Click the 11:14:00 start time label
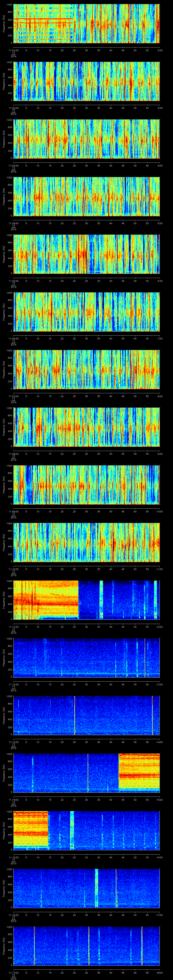This screenshot has width=173, height=980. pyautogui.click(x=14, y=800)
